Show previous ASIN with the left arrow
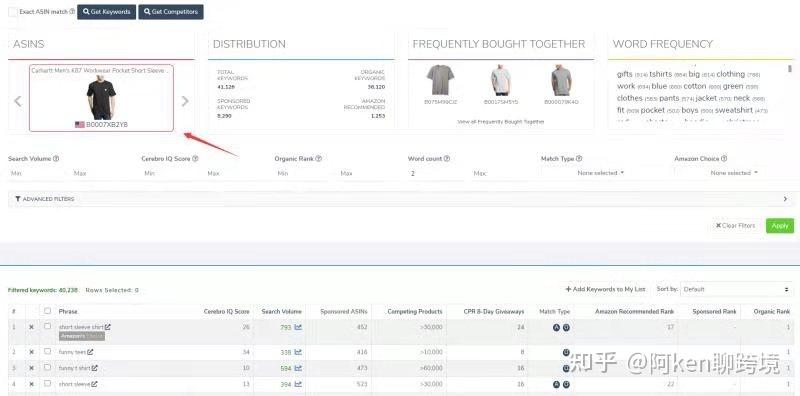This screenshot has height=396, width=800. pyautogui.click(x=18, y=101)
